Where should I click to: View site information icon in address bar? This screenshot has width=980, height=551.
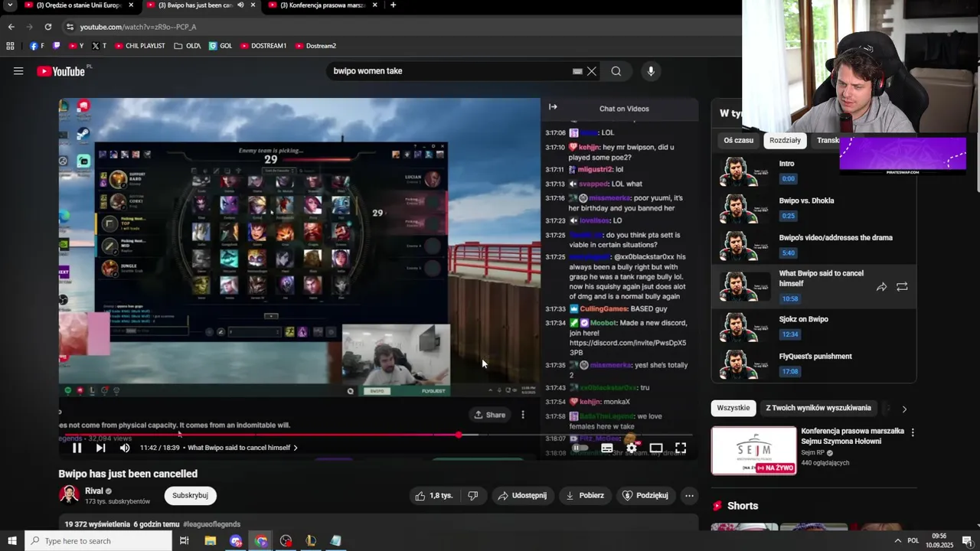[x=70, y=27]
